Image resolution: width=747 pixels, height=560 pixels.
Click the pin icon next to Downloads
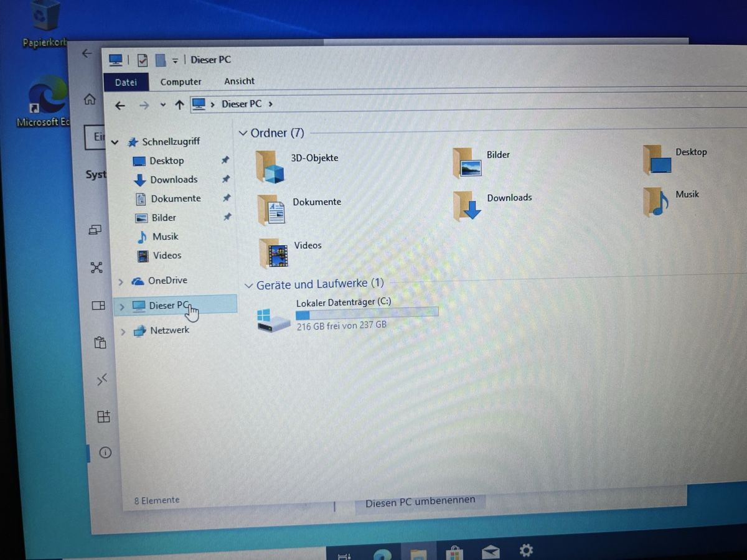tap(226, 179)
